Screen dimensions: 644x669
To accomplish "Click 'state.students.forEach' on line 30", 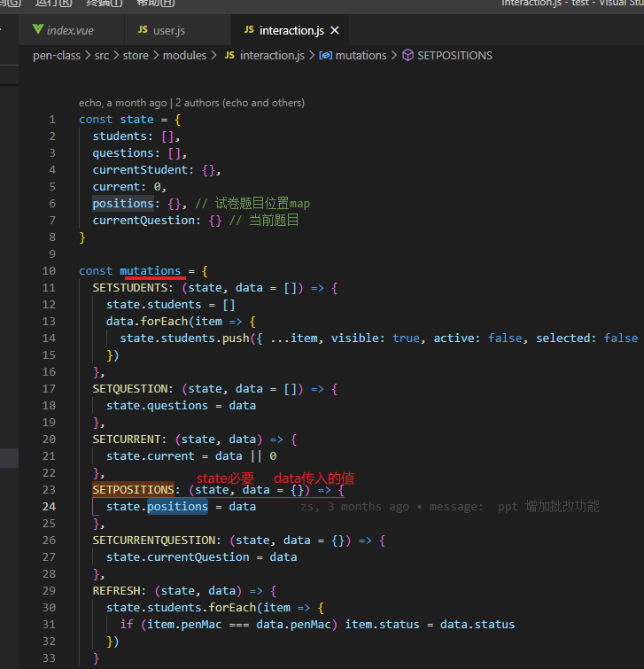I will click(181, 608).
